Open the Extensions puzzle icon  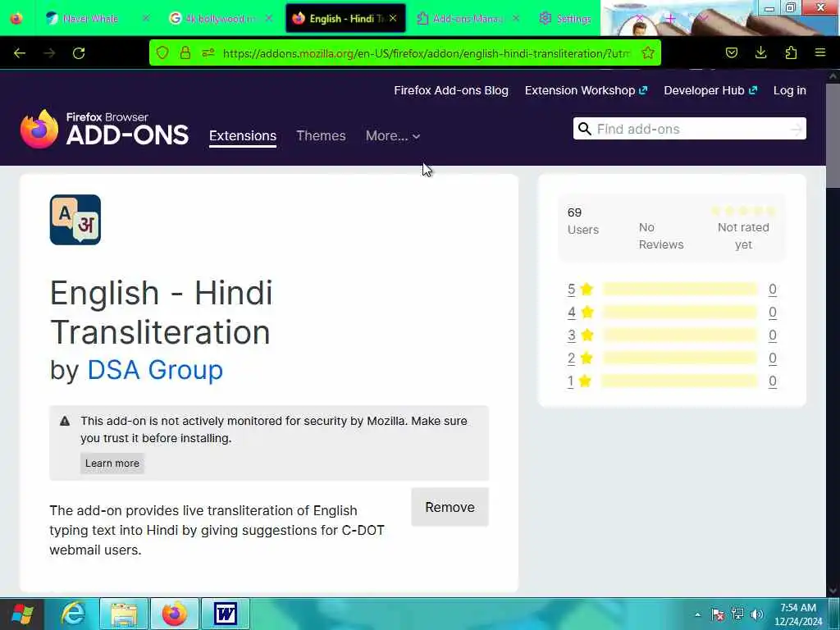pyautogui.click(x=791, y=52)
